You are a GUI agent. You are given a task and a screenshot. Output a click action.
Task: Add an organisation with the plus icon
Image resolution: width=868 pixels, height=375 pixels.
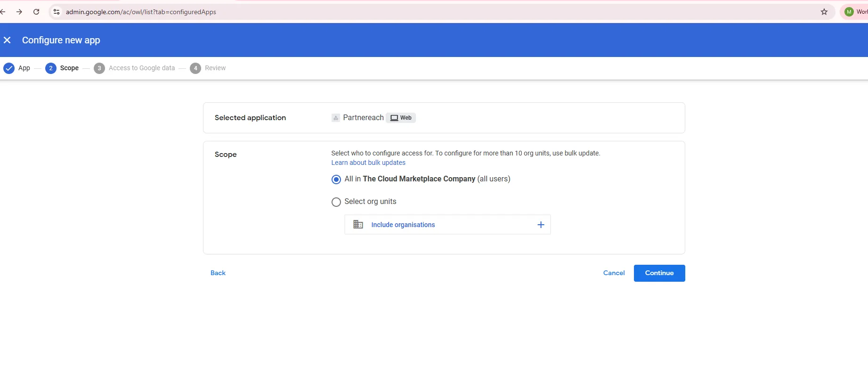click(541, 225)
